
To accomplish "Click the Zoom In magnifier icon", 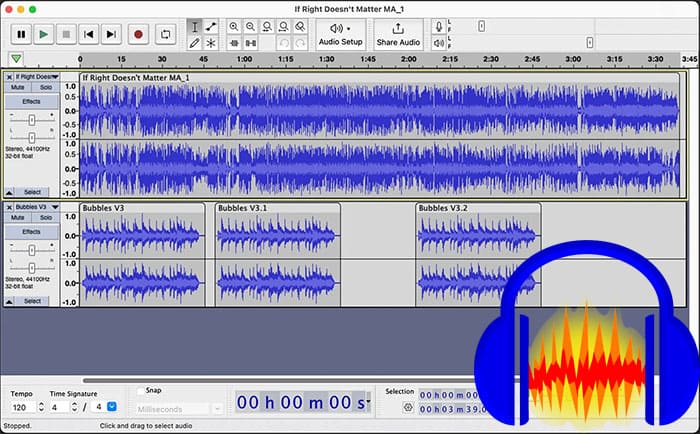I will 233,27.
